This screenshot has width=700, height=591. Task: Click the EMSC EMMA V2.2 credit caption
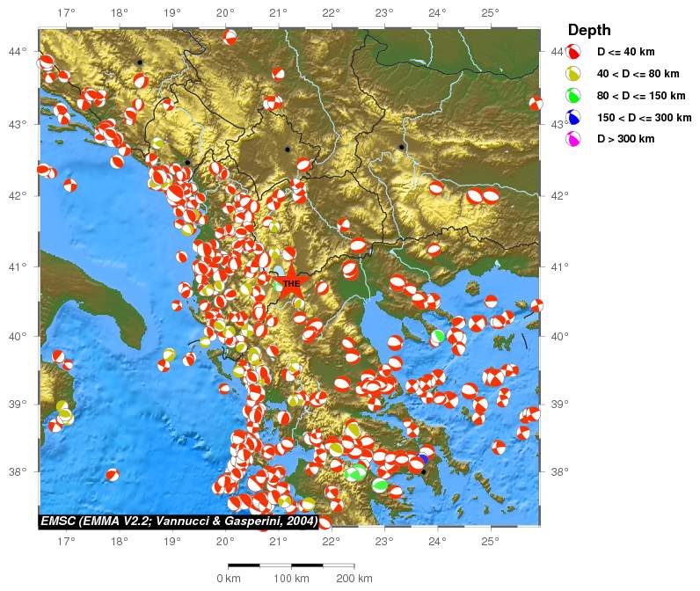click(x=179, y=521)
